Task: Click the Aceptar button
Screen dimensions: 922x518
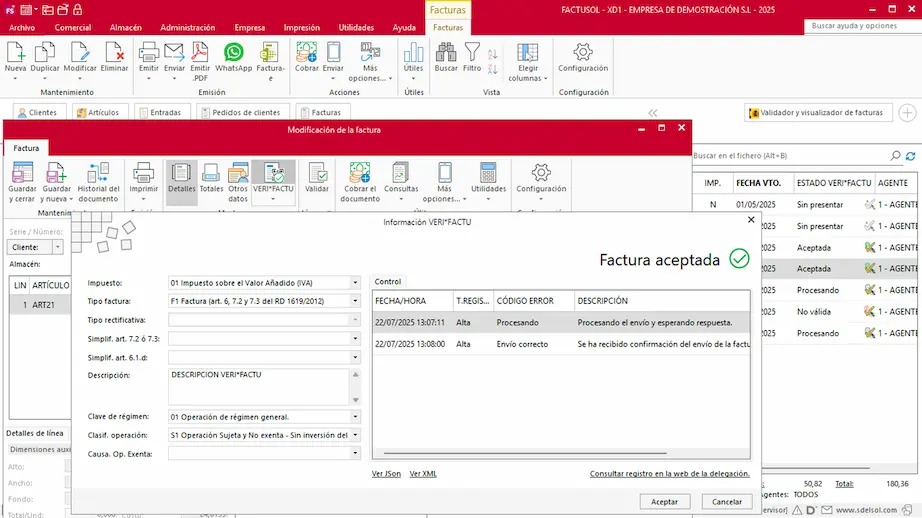Action: [664, 502]
